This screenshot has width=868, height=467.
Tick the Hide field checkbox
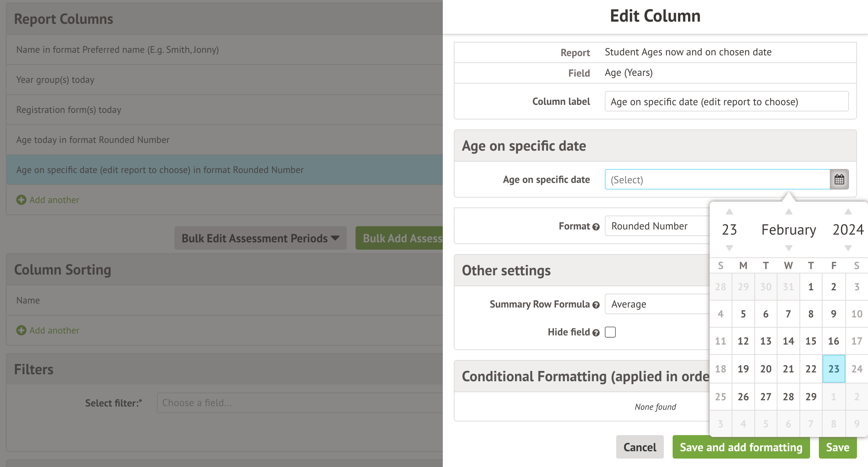(610, 332)
